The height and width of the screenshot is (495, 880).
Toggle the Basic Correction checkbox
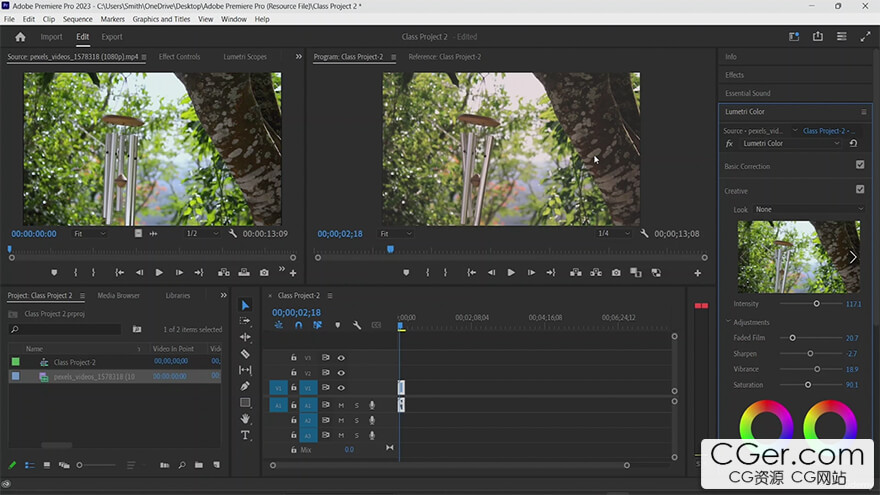(860, 164)
